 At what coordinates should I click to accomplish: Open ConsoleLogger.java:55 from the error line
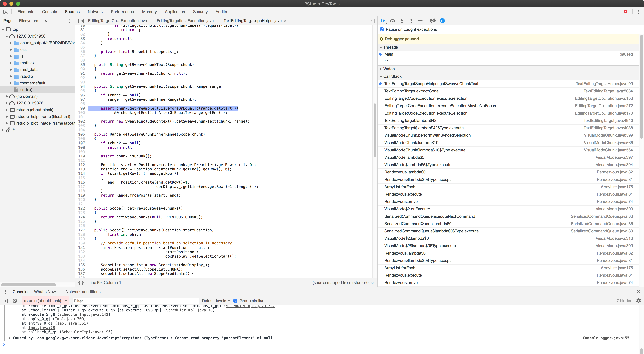coord(605,338)
